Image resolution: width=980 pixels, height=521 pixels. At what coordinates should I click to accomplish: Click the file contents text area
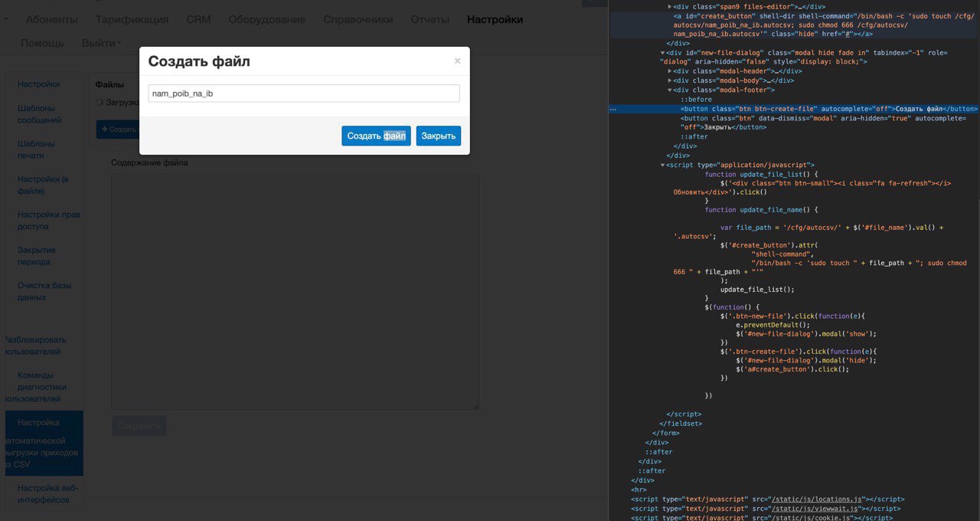(x=296, y=291)
